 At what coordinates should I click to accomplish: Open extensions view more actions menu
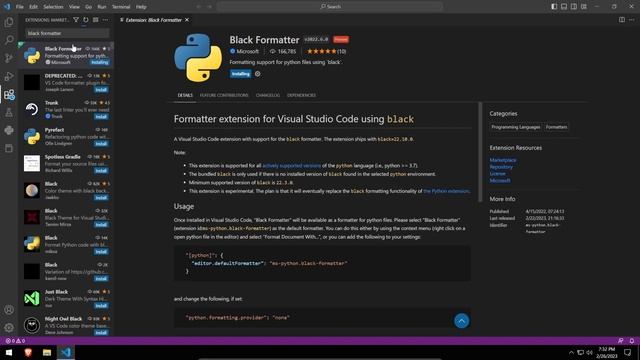pos(105,20)
